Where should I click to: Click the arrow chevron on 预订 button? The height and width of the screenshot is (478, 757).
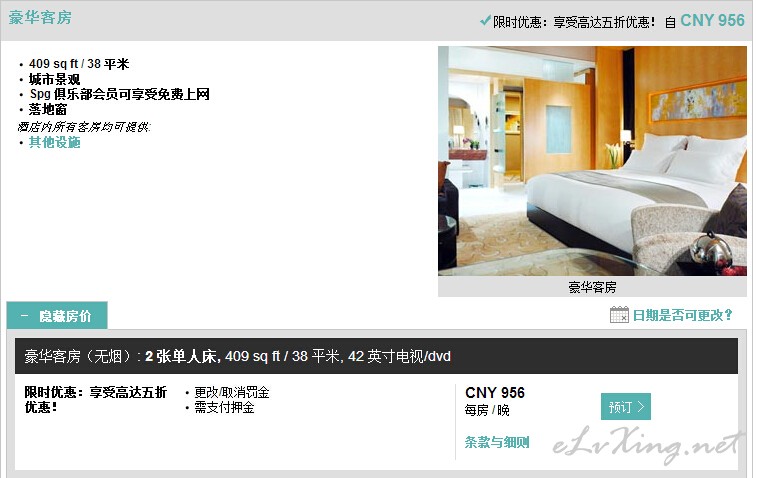[x=641, y=407]
